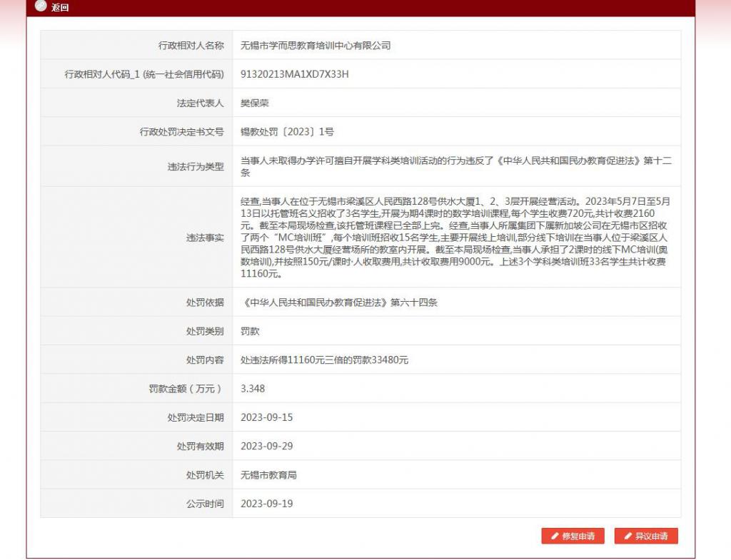Click the 处罚依据 label
Image resolution: width=731 pixels, height=560 pixels.
205,302
